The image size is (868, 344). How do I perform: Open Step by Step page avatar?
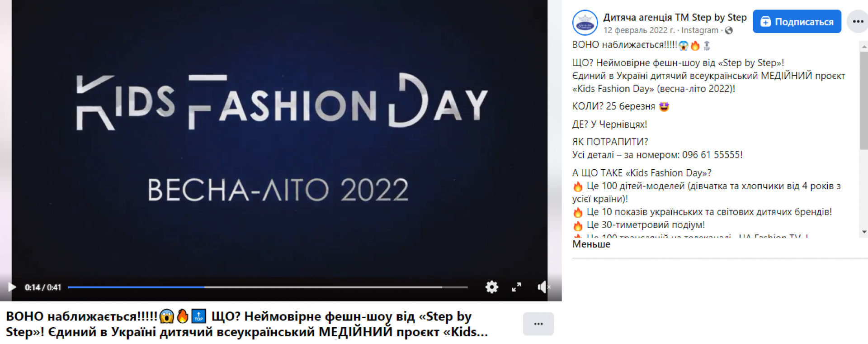(585, 23)
